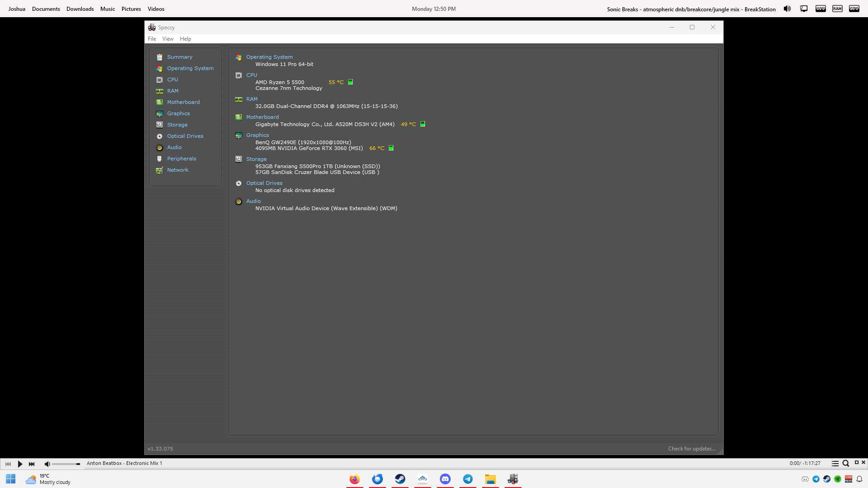Click the green GPU temperature indicator
Viewport: 868px width, 488px height.
391,148
